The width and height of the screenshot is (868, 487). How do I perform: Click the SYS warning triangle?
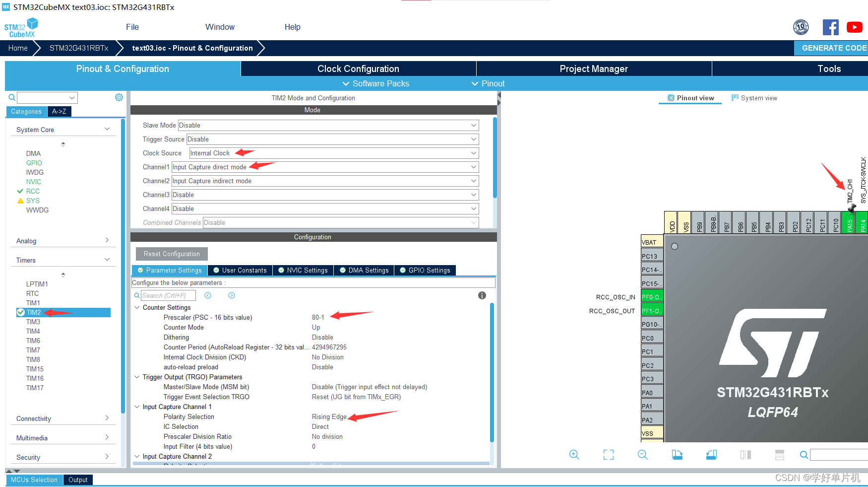[20, 201]
